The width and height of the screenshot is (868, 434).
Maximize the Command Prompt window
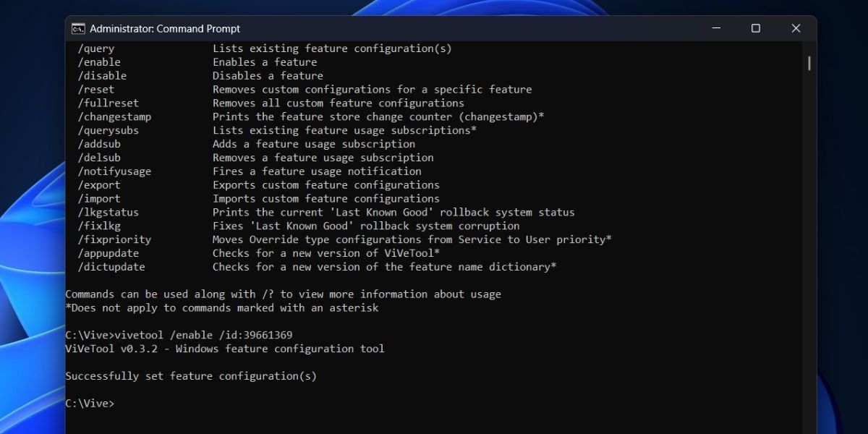pyautogui.click(x=755, y=29)
